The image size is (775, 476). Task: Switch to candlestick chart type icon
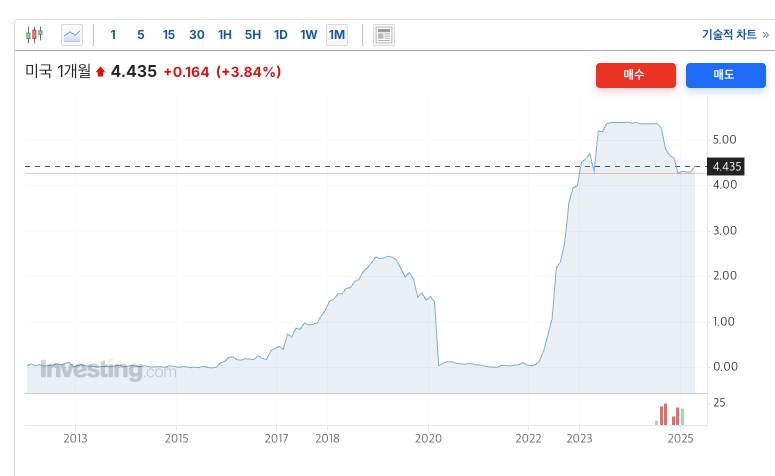pos(34,35)
